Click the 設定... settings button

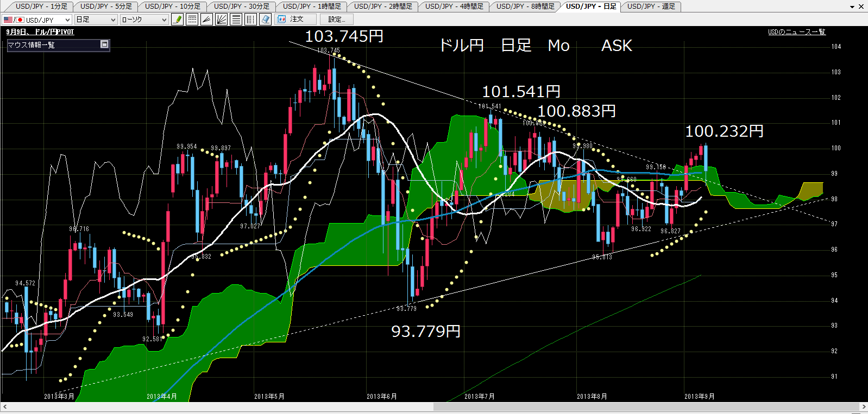(x=337, y=20)
